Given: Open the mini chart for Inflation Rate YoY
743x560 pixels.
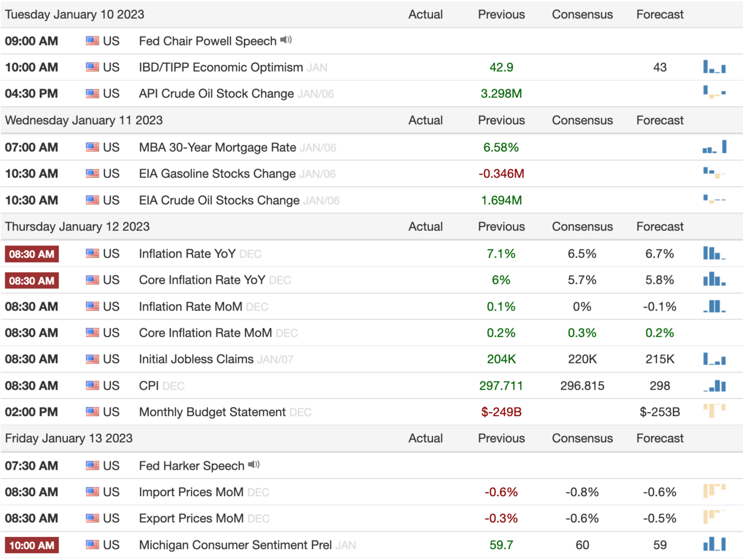Looking at the screenshot, I should click(x=714, y=254).
